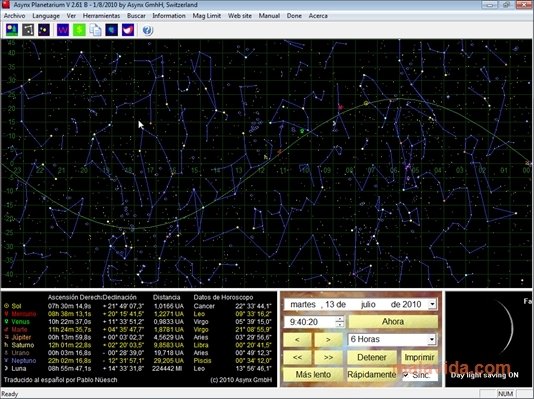Click the Ahora button
534x399 pixels.
(x=393, y=321)
